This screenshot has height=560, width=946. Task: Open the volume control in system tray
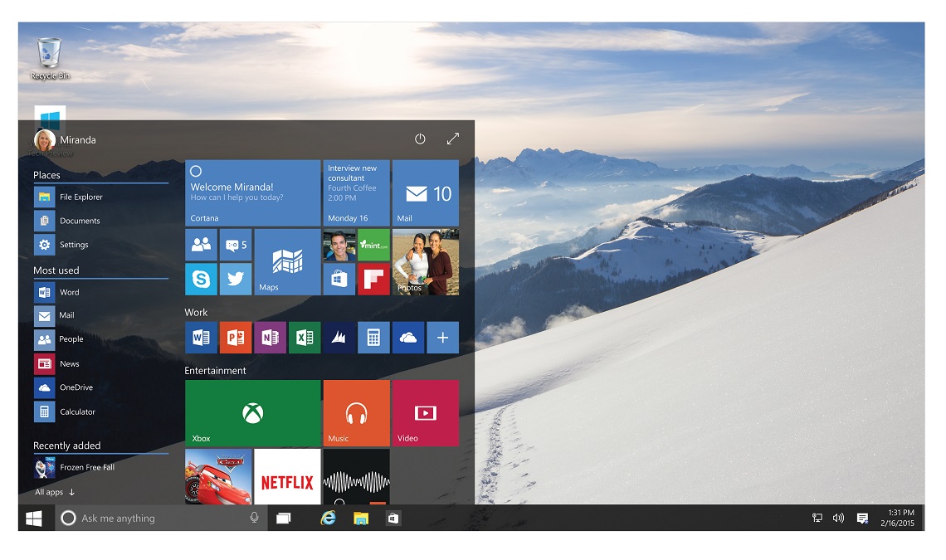click(838, 518)
